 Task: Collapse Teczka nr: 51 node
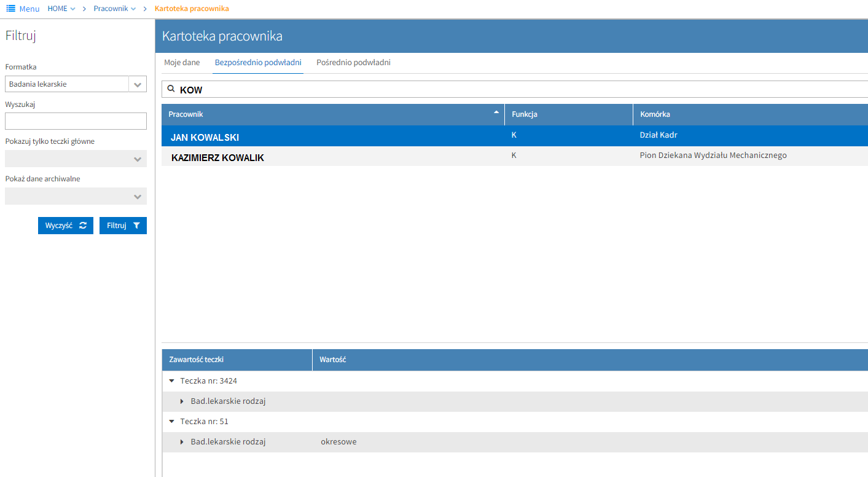click(x=171, y=422)
